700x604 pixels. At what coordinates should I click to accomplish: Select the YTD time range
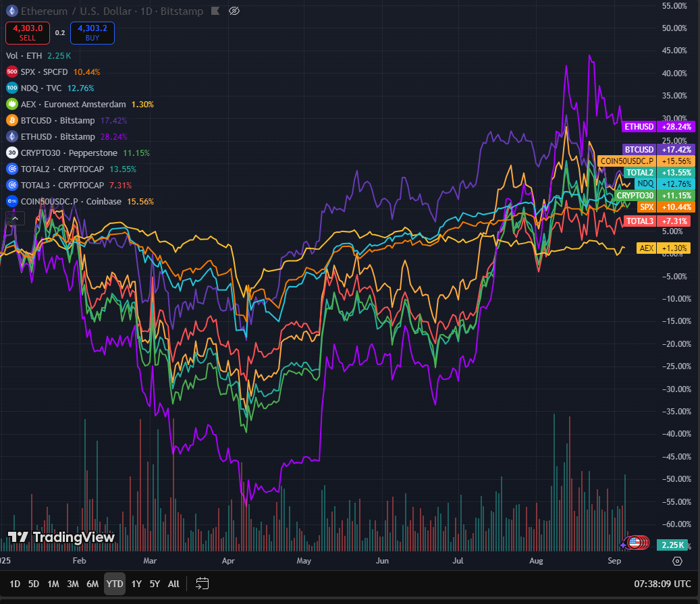pyautogui.click(x=115, y=584)
